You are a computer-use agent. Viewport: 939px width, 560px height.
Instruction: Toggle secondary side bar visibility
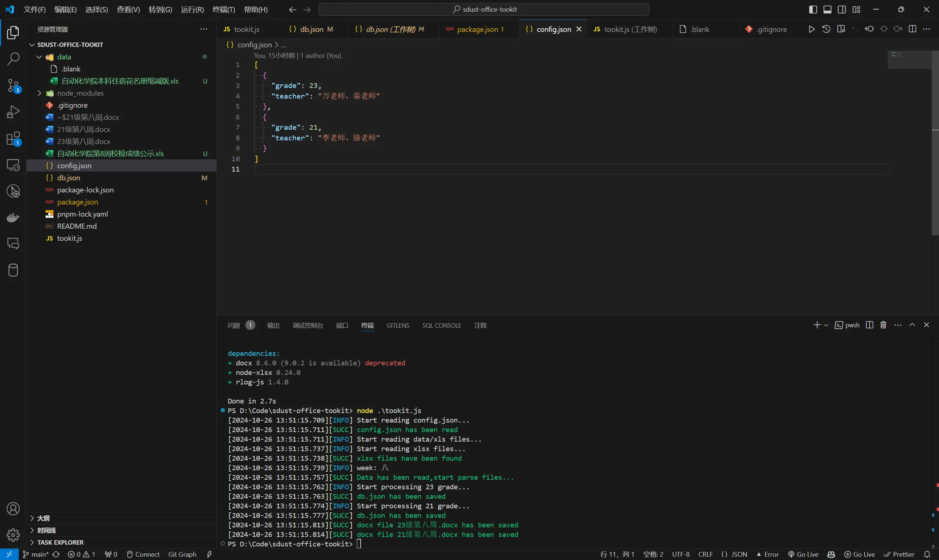(x=841, y=10)
